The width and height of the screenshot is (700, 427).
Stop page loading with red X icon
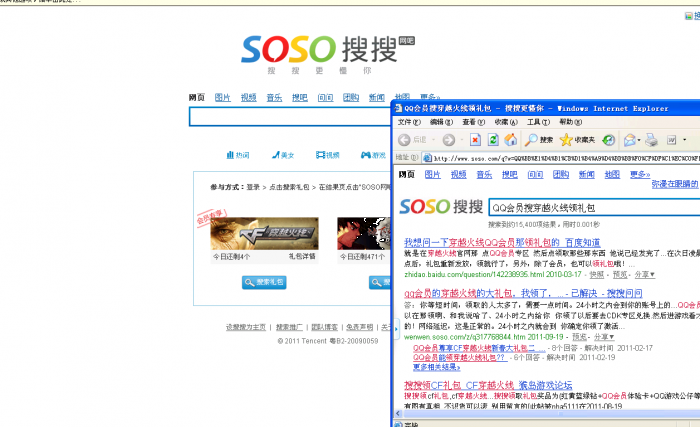point(475,140)
